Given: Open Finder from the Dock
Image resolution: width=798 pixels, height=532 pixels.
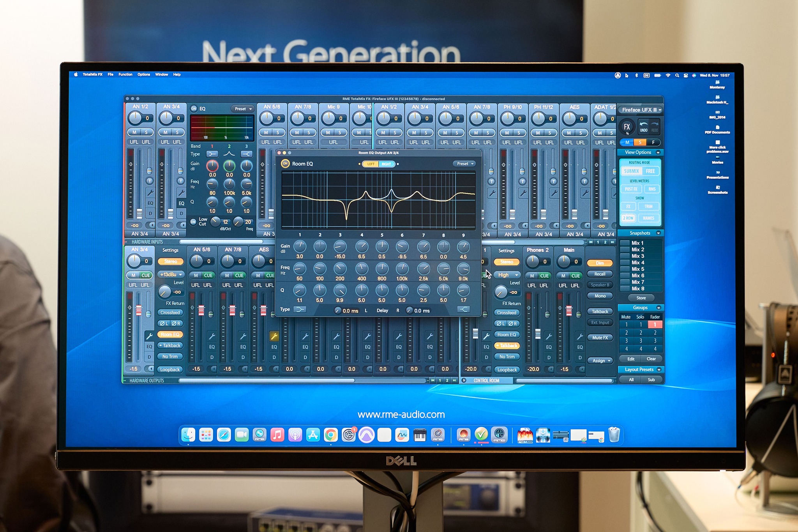Looking at the screenshot, I should (x=189, y=435).
